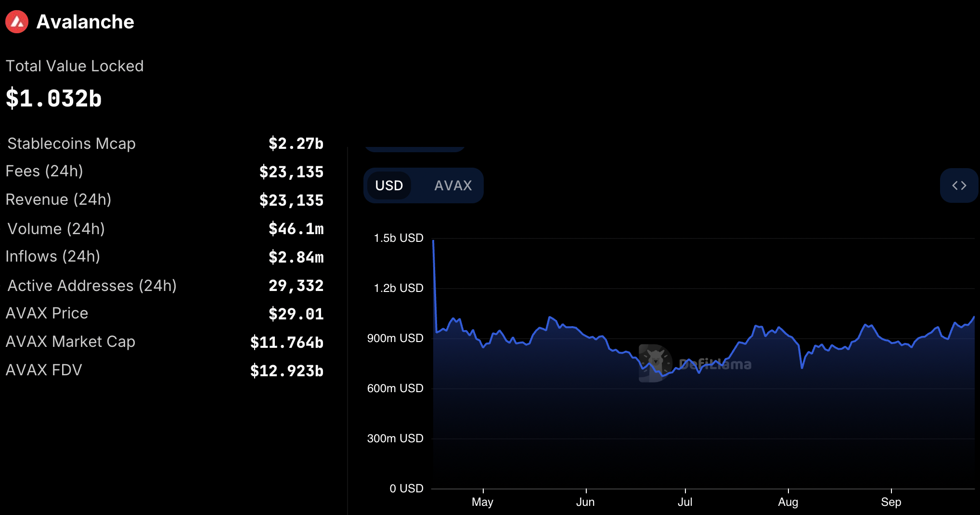Select the AVAX Market Cap label
This screenshot has width=980, height=515.
pyautogui.click(x=70, y=342)
